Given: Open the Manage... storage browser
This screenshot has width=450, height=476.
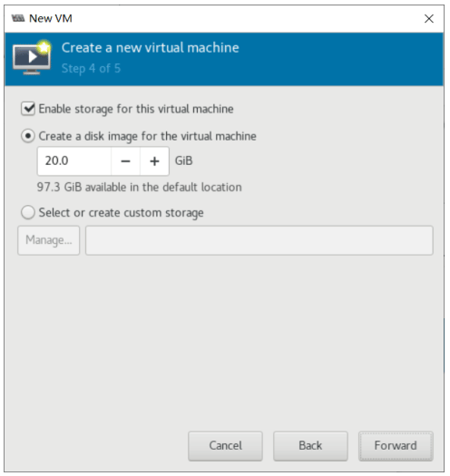Looking at the screenshot, I should point(49,240).
